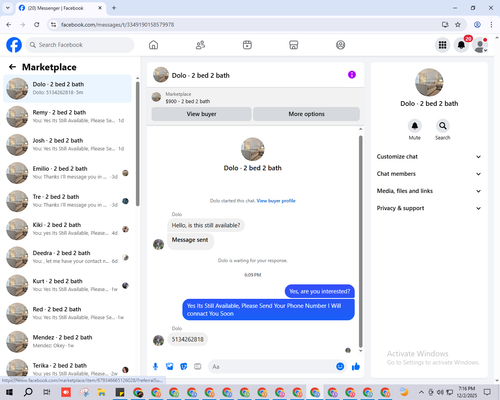This screenshot has width=500, height=400.
Task: Open View buyer profile link
Action: pyautogui.click(x=276, y=201)
